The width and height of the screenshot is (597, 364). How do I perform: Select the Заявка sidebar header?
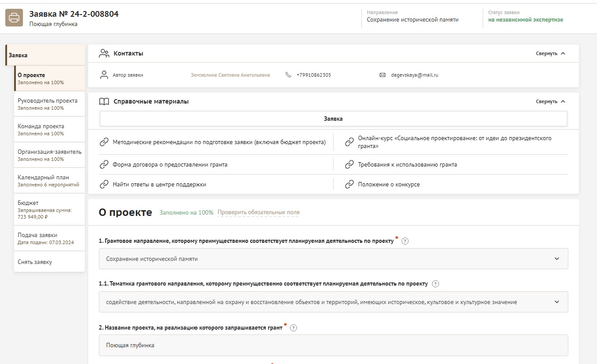coord(45,55)
